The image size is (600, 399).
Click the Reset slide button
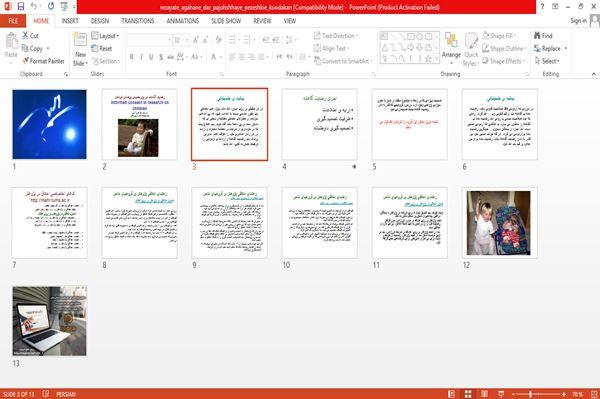pyautogui.click(x=102, y=49)
